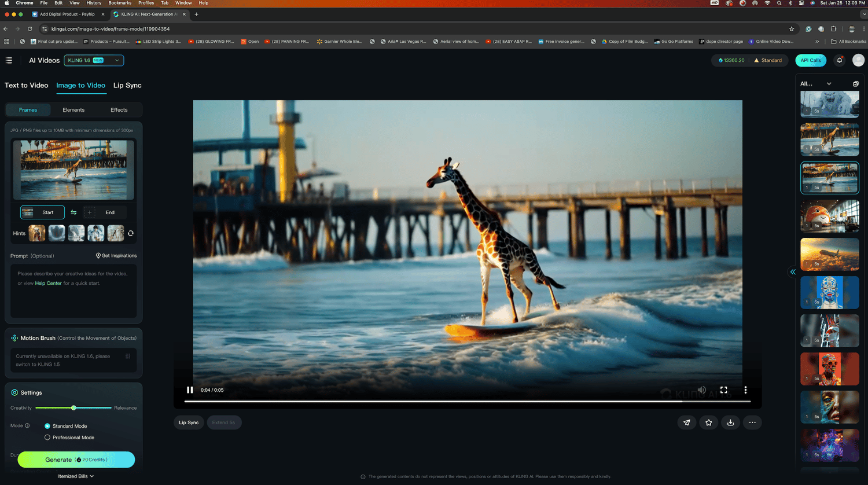
Task: Open more actions below the video
Action: click(752, 422)
